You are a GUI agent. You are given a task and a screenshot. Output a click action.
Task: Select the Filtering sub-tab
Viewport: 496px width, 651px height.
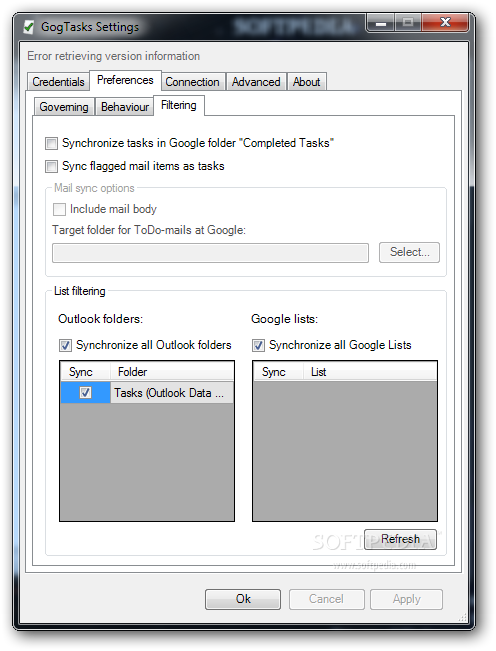(x=179, y=105)
